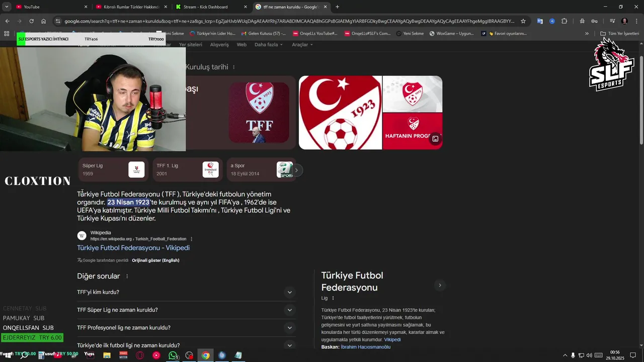This screenshot has height=362, width=644.
Task: Select the Süper Lig 1959 chip
Action: pyautogui.click(x=114, y=169)
